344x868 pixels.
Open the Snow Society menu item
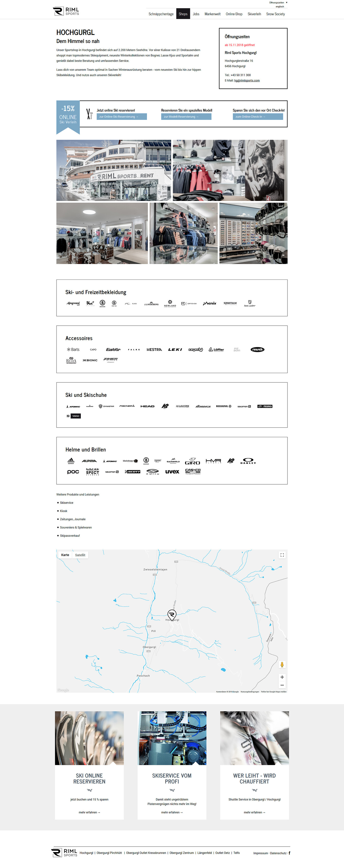(x=275, y=14)
